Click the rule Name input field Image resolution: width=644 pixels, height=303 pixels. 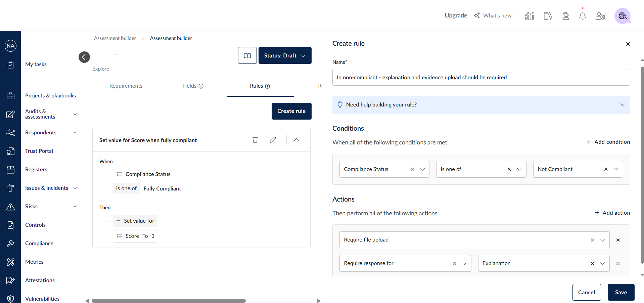click(481, 77)
